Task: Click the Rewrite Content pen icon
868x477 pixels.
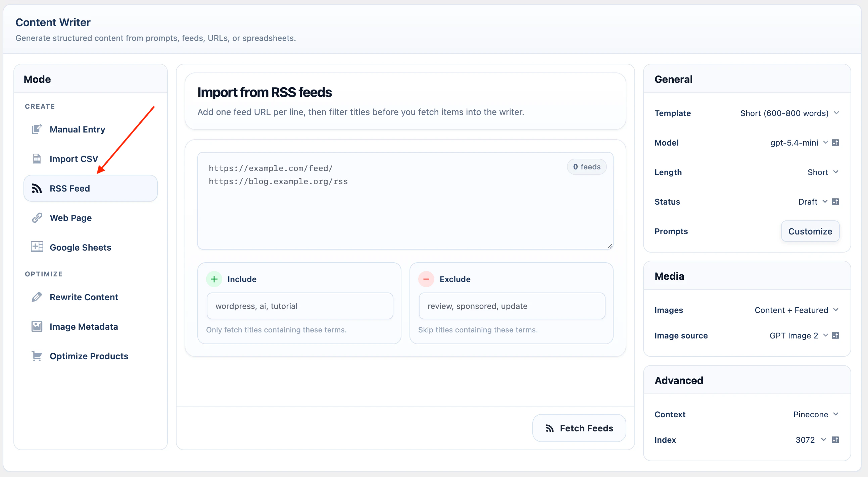Action: coord(37,297)
